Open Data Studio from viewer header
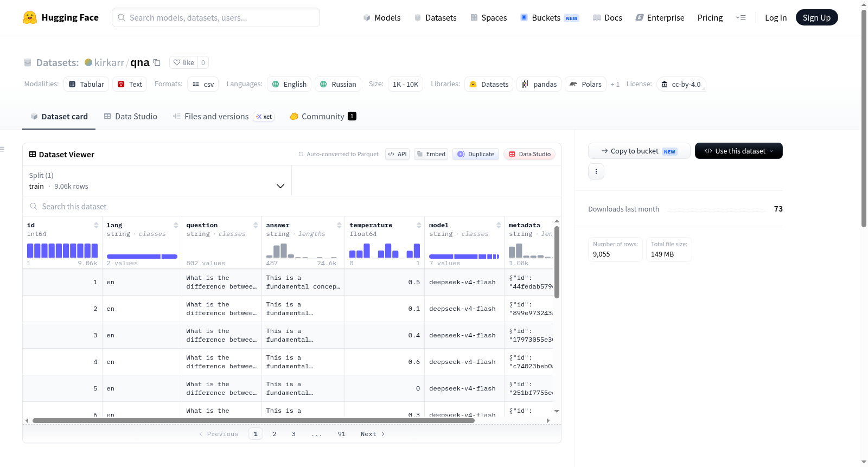The height and width of the screenshot is (467, 868). (x=529, y=154)
